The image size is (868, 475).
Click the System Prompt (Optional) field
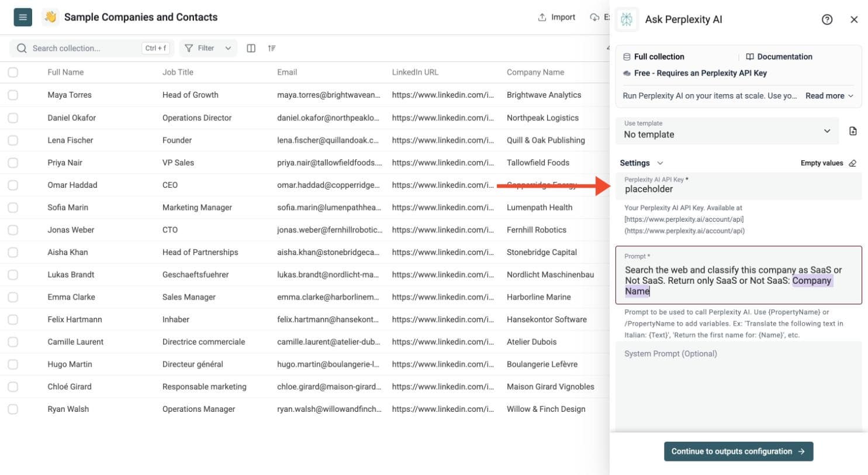click(739, 386)
